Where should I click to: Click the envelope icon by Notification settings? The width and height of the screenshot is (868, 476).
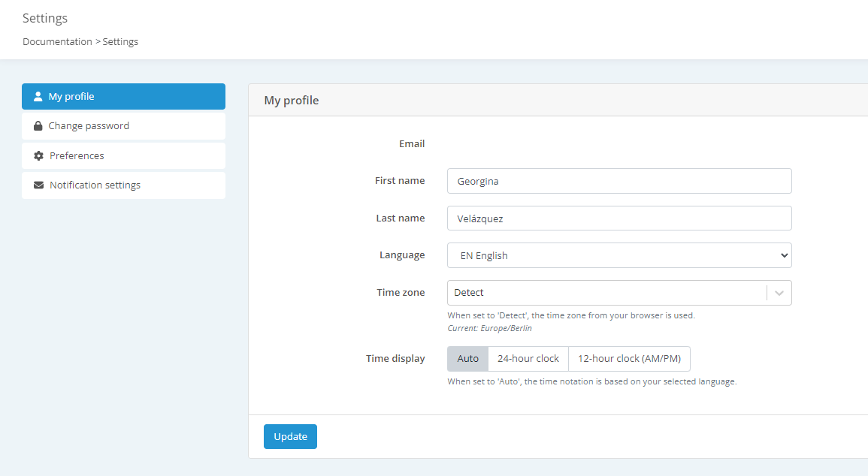click(x=38, y=185)
